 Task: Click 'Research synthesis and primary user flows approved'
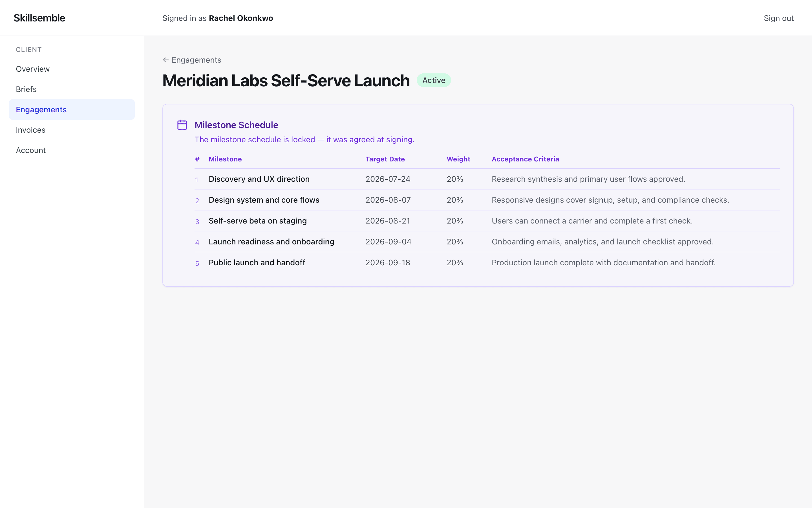point(588,179)
